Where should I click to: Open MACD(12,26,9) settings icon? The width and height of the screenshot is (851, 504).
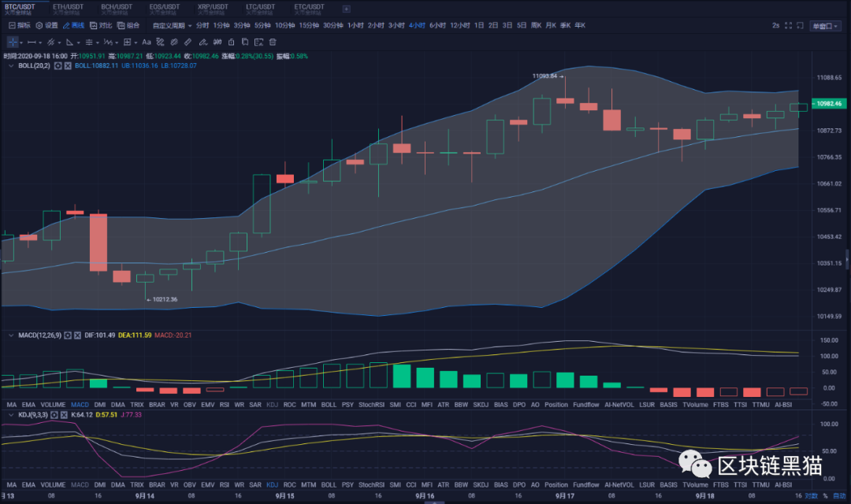coord(68,335)
